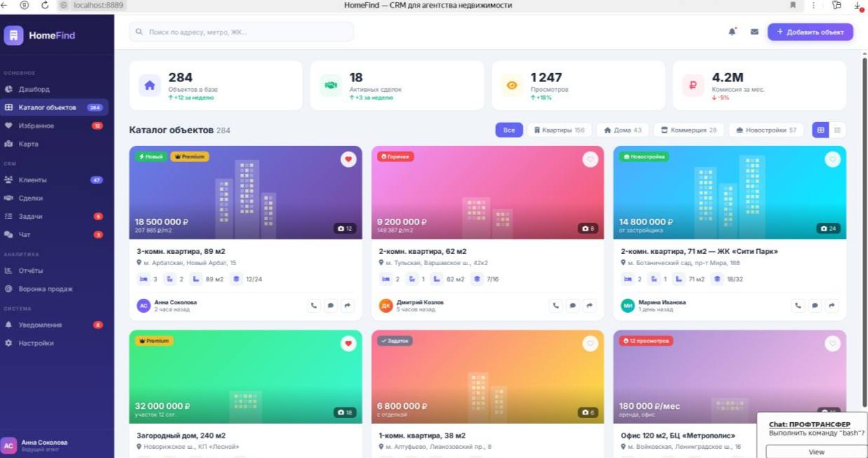868x458 pixels.
Task: Select grid view layout icon
Action: coord(820,130)
